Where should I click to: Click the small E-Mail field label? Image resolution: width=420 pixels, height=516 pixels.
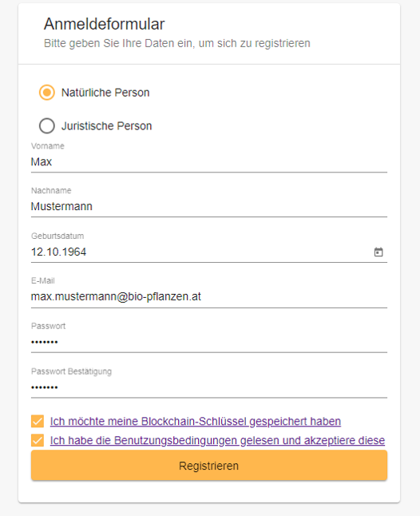(x=43, y=280)
